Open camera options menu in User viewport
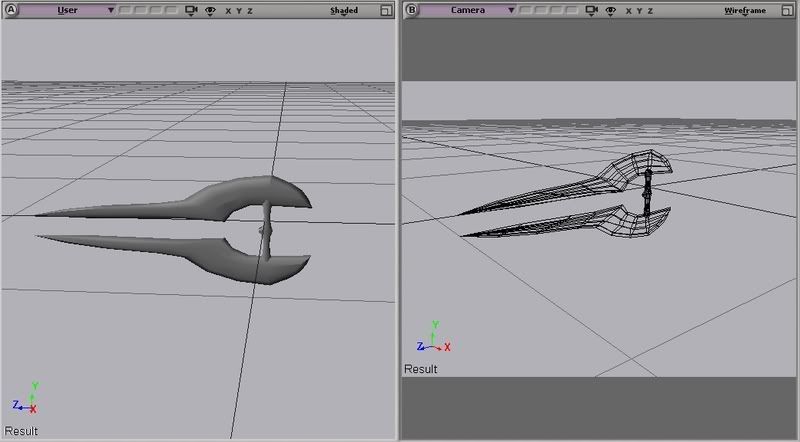800x442 pixels. pos(191,11)
